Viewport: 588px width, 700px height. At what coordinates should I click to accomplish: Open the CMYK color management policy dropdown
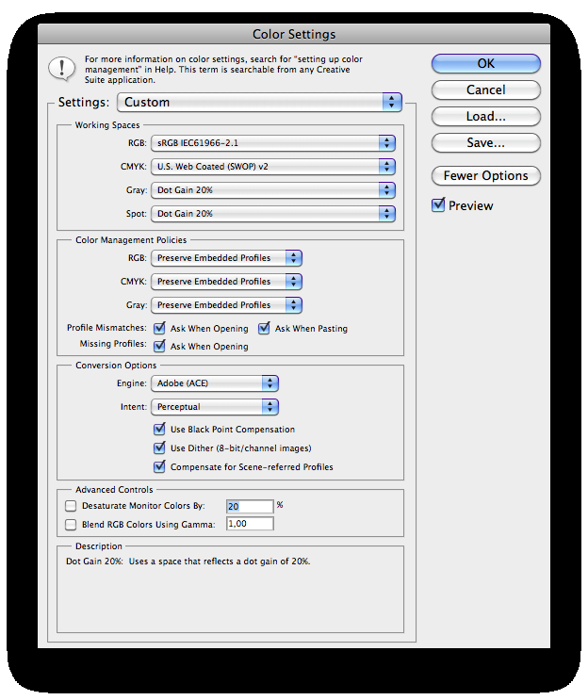227,282
